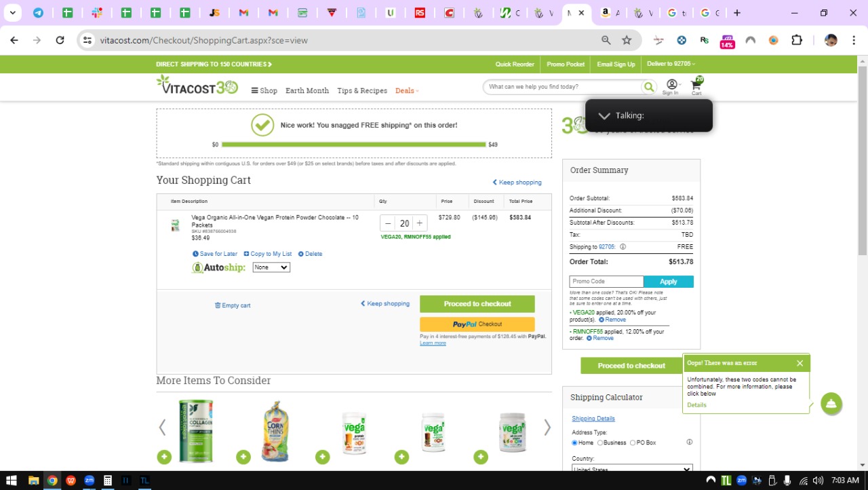Screen dimensions: 868x490
Task: Open Earth Month in the navigation
Action: pyautogui.click(x=307, y=90)
